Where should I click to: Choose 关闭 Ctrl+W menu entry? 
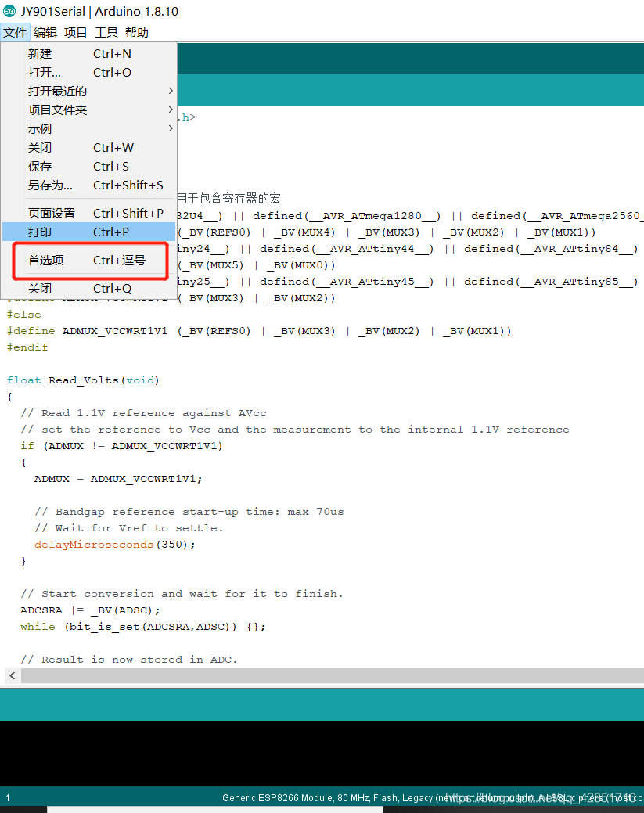[88, 148]
